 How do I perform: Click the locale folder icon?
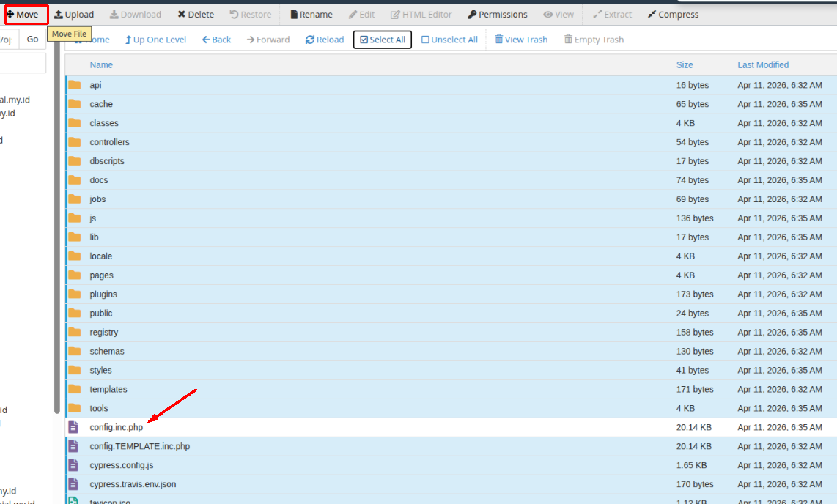[x=75, y=256]
